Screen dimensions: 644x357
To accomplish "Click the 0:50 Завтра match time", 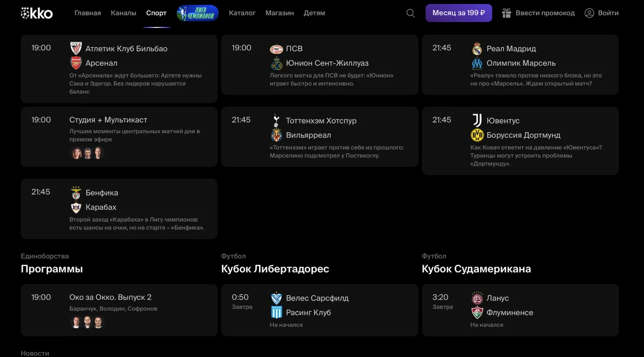I will [x=242, y=301].
